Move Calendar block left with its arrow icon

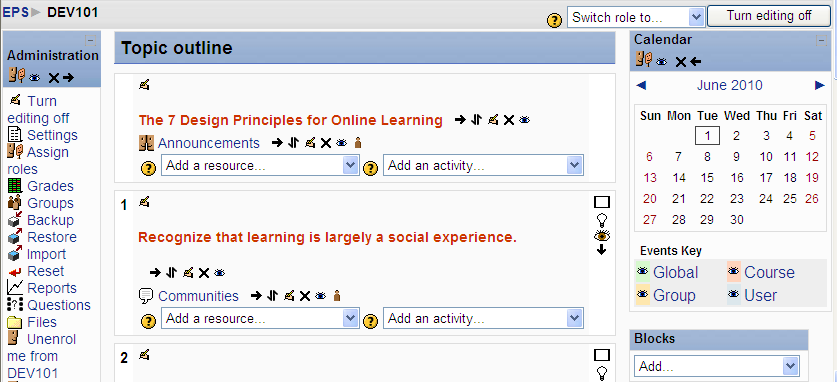(695, 62)
